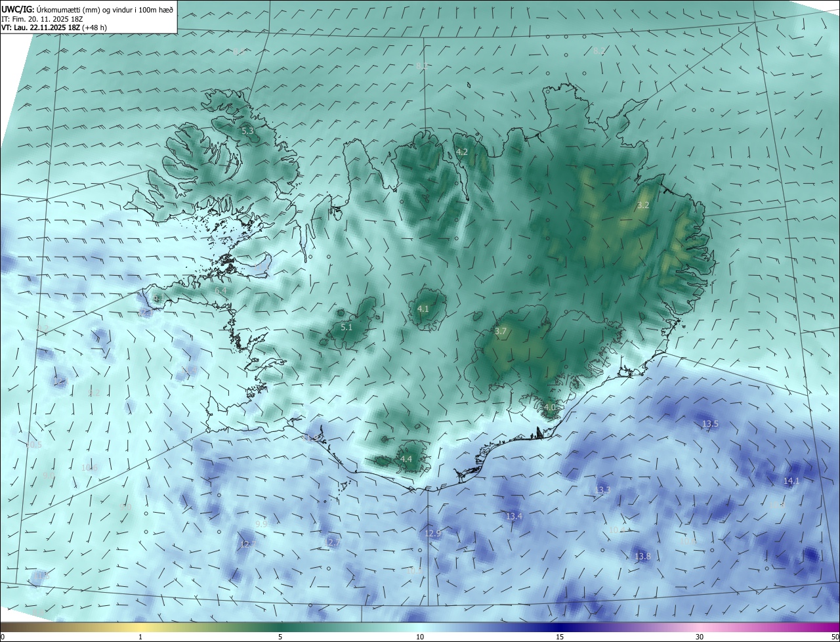Click the 3.7 value on the large glacier

click(x=501, y=332)
